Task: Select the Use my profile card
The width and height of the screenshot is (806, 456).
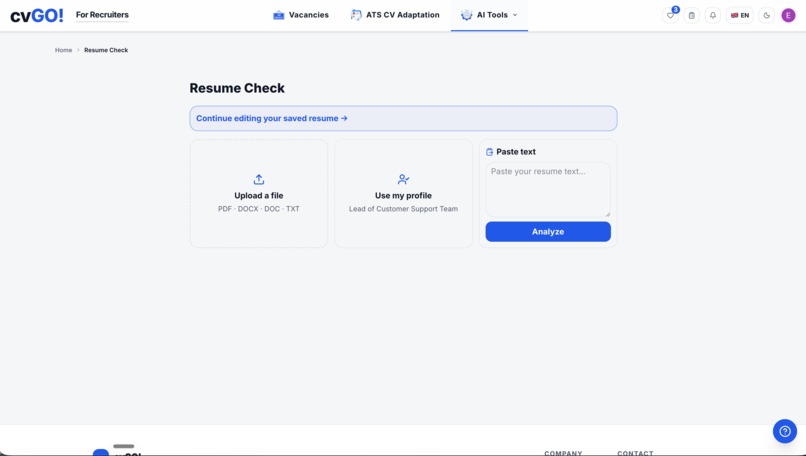Action: (404, 193)
